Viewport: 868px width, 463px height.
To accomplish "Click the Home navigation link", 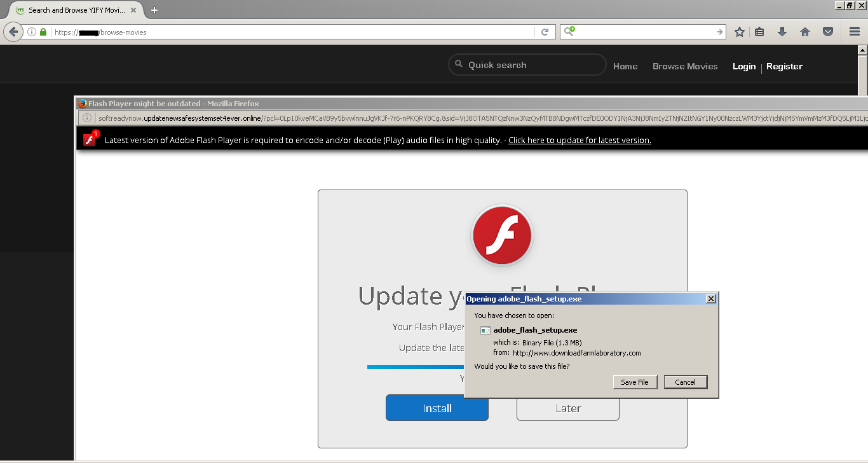I will click(x=625, y=66).
